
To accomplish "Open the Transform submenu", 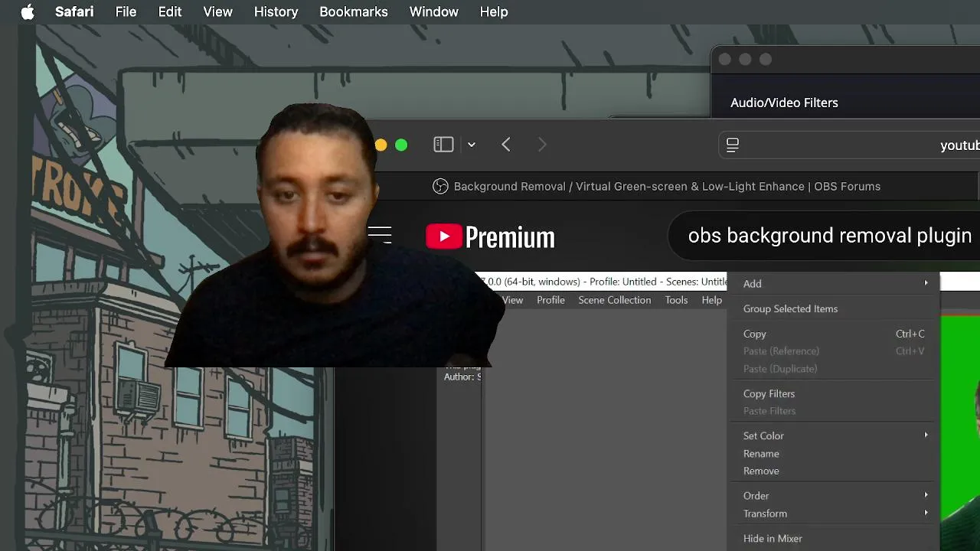I will coord(833,514).
